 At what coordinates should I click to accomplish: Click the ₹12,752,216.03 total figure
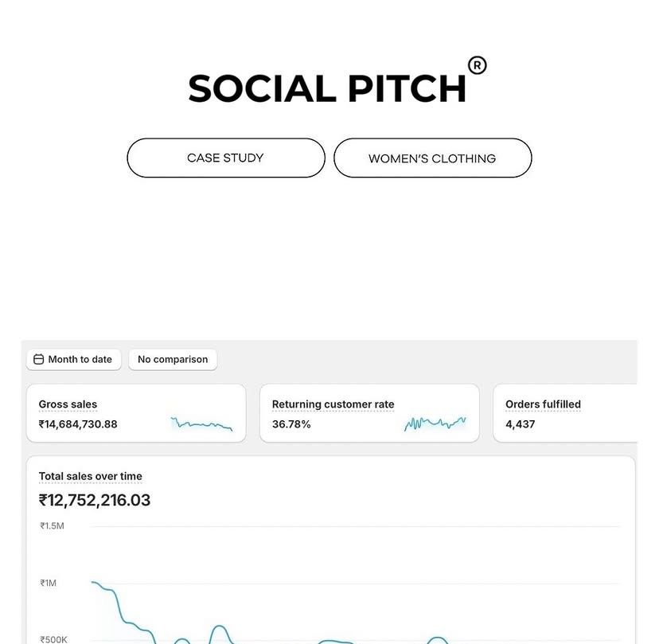[94, 499]
